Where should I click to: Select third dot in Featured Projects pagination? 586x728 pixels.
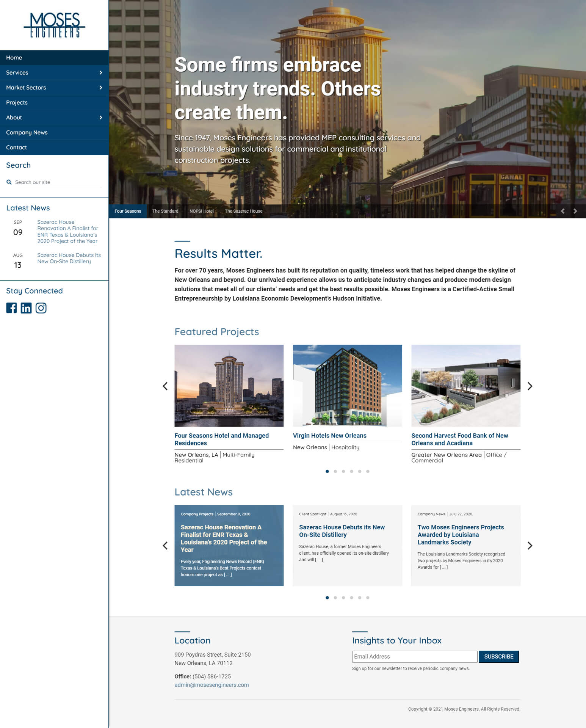coord(343,471)
